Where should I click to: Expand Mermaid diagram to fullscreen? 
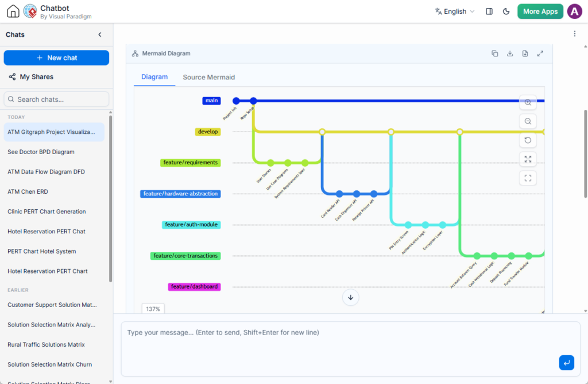coord(540,53)
